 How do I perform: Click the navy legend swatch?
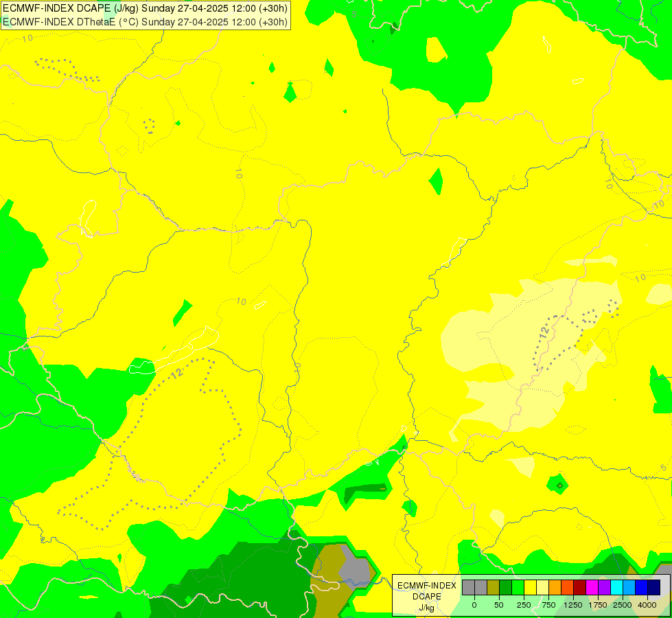(654, 587)
